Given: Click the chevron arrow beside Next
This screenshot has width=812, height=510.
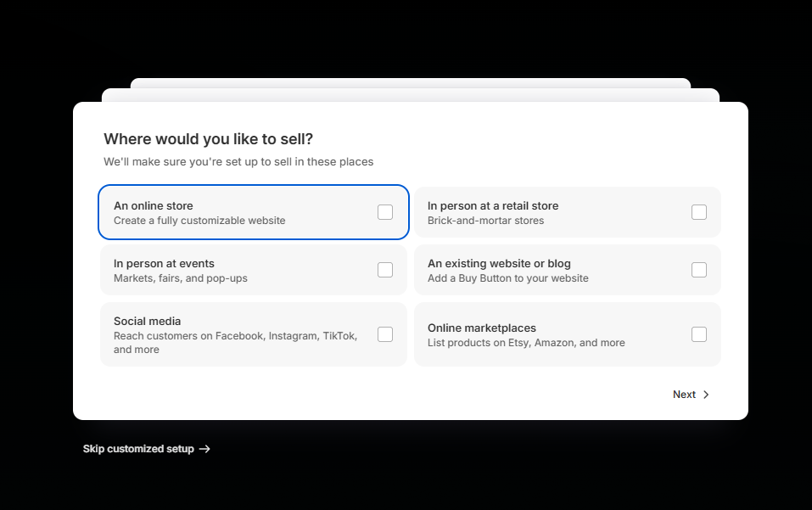Looking at the screenshot, I should pyautogui.click(x=706, y=395).
